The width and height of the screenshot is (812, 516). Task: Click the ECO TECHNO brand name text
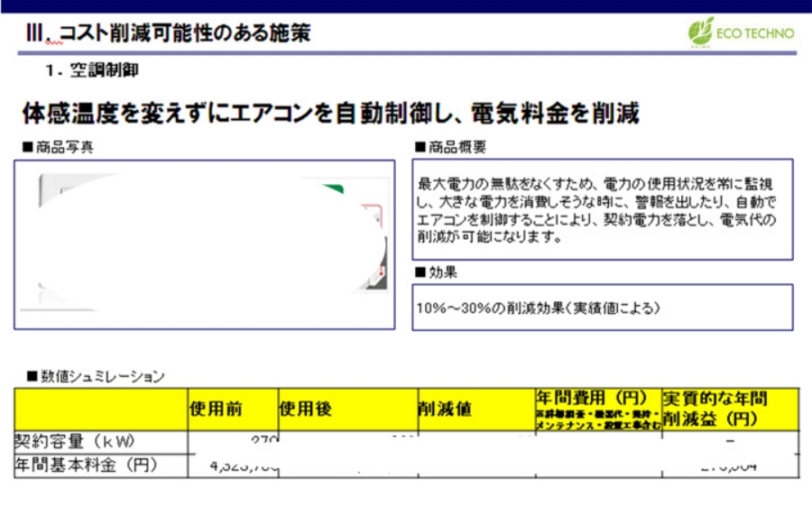click(754, 33)
